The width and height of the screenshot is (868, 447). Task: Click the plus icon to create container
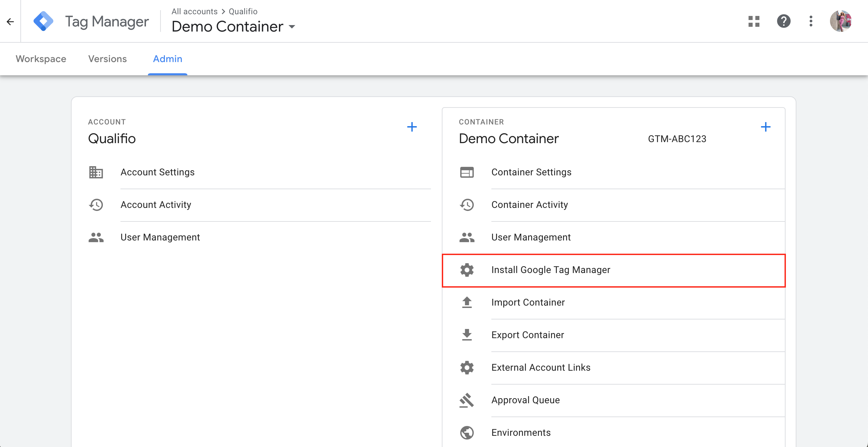pyautogui.click(x=766, y=127)
